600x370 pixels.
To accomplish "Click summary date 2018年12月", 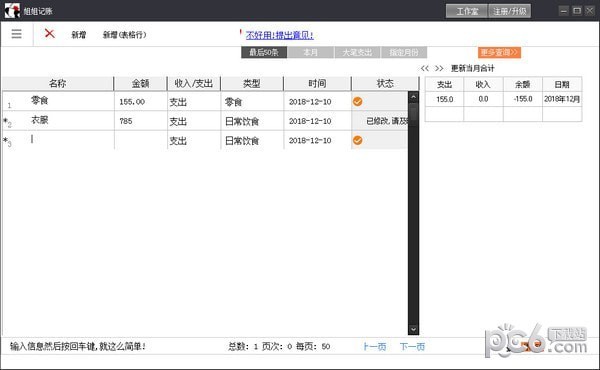I will [x=562, y=99].
